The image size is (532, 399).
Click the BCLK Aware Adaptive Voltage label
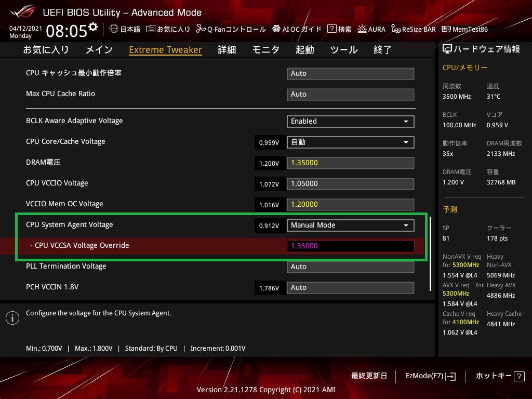[x=74, y=121]
